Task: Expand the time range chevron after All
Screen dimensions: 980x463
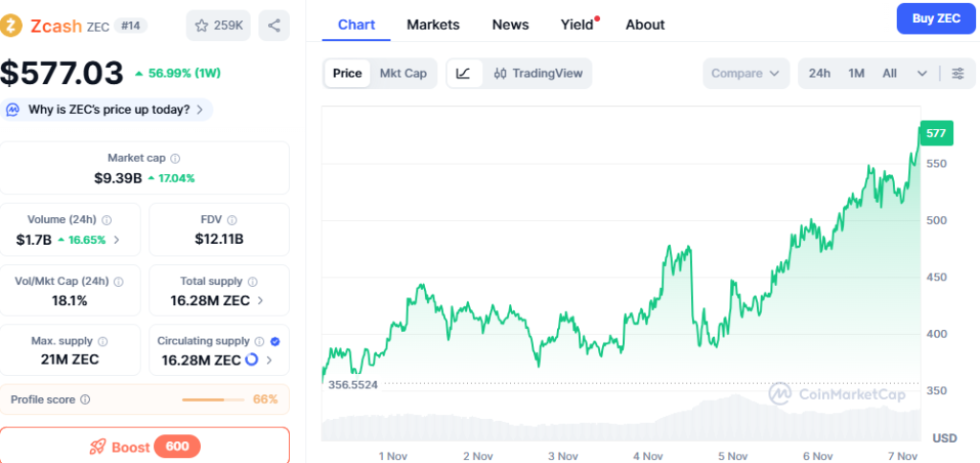Action: pos(922,74)
